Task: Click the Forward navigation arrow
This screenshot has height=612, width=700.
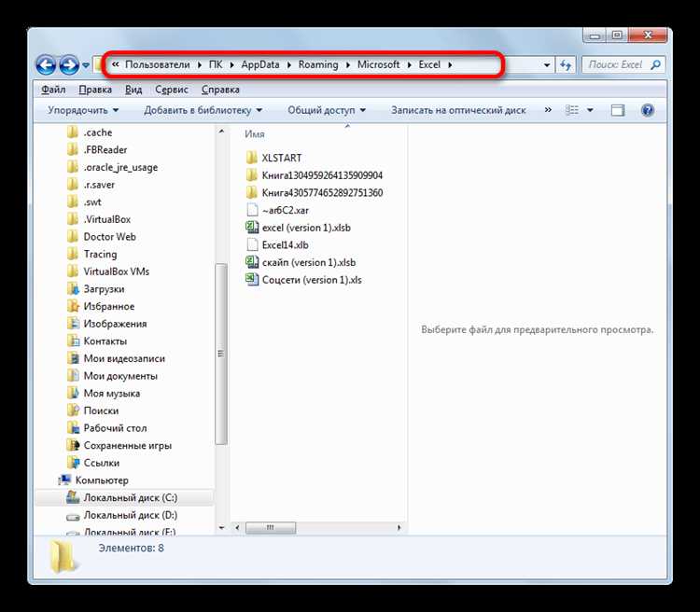Action: pos(69,64)
